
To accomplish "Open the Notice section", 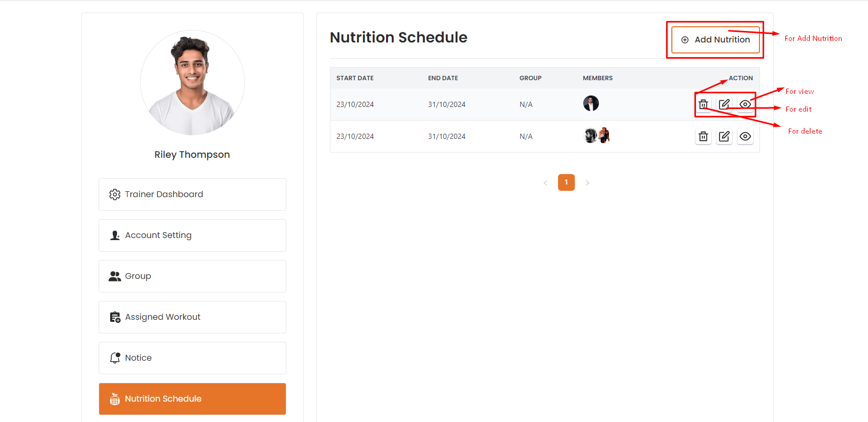I will (x=192, y=358).
